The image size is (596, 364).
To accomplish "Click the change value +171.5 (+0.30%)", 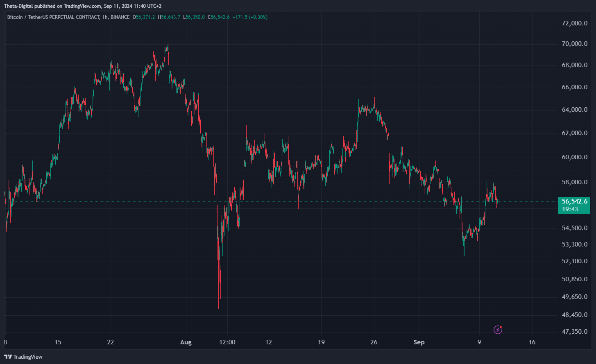I will tap(250, 17).
